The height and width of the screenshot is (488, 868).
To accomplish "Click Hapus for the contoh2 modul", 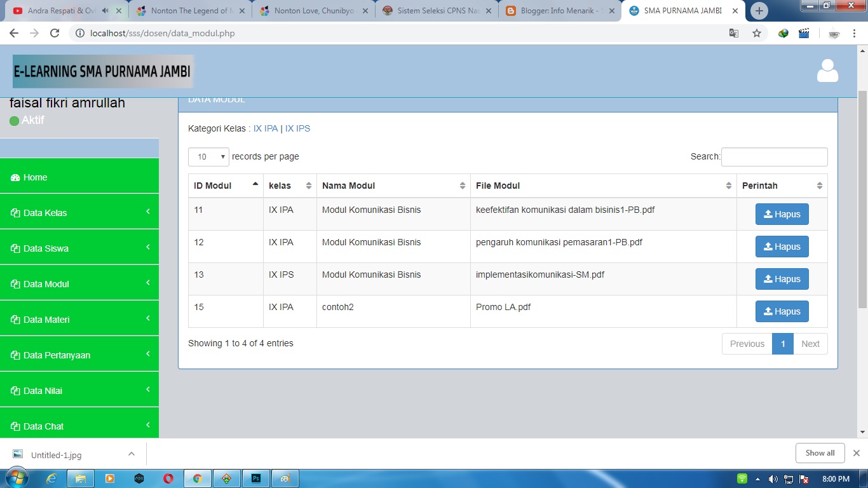I will pos(782,311).
